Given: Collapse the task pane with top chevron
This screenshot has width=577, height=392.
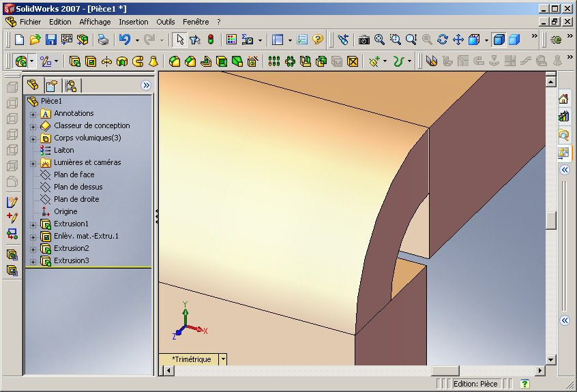Looking at the screenshot, I should tap(565, 170).
